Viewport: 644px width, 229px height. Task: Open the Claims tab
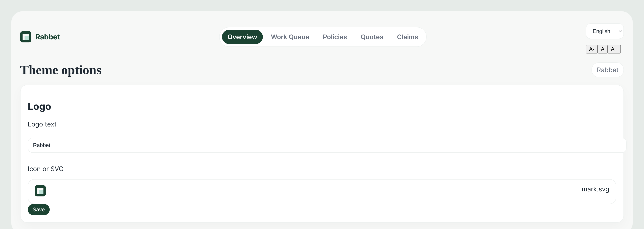point(408,37)
